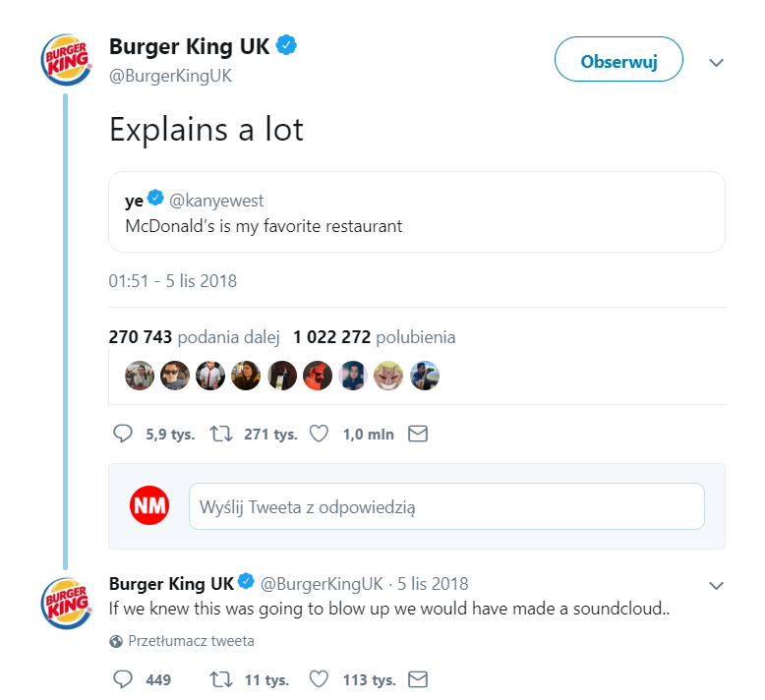This screenshot has height=700, width=765.
Task: Like the main 'Explains a lot' tweet
Action: (319, 434)
